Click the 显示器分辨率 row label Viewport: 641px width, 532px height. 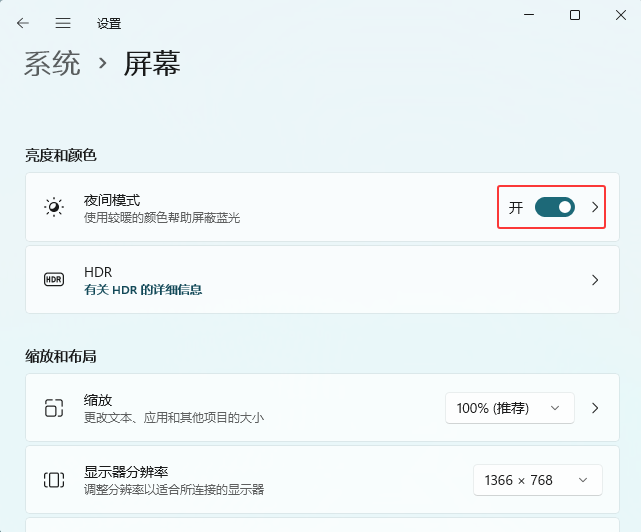126,472
